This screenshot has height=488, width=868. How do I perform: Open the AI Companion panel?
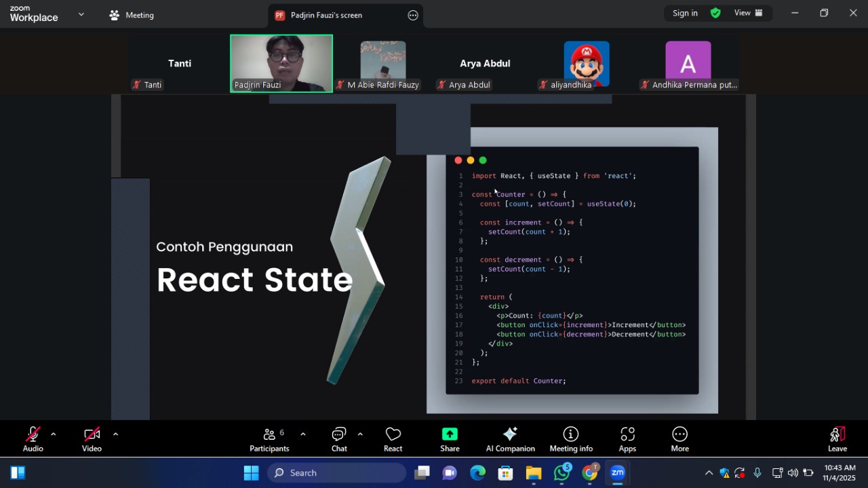510,439
